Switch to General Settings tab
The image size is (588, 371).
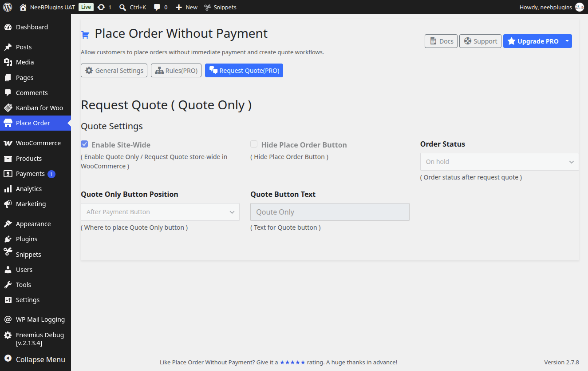point(114,70)
